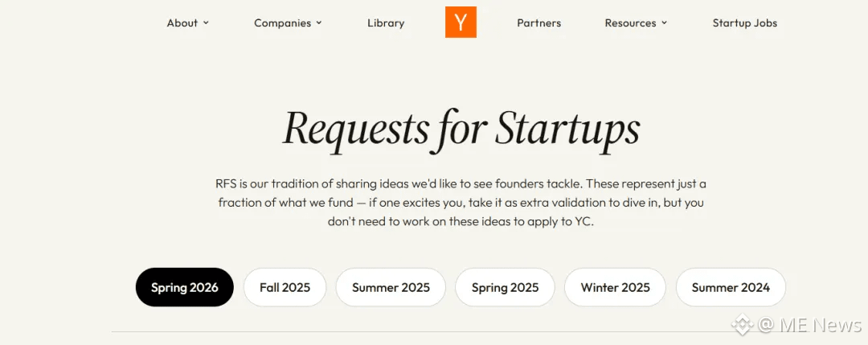868x345 pixels.
Task: Open the Startup Jobs link
Action: (745, 23)
